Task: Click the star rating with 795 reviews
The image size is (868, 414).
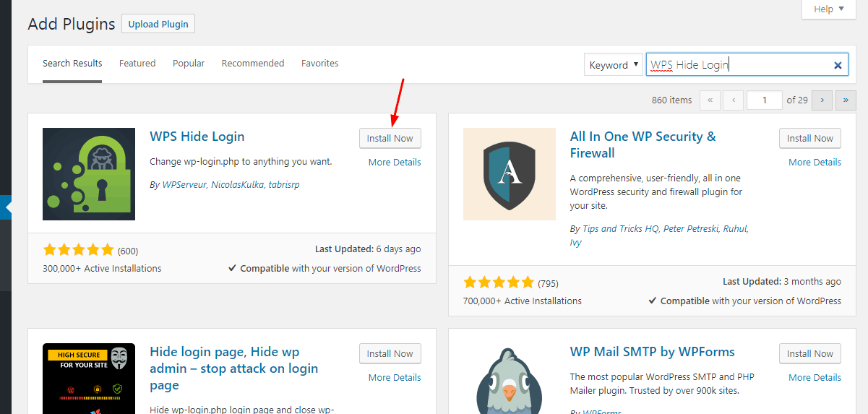Action: pyautogui.click(x=499, y=283)
